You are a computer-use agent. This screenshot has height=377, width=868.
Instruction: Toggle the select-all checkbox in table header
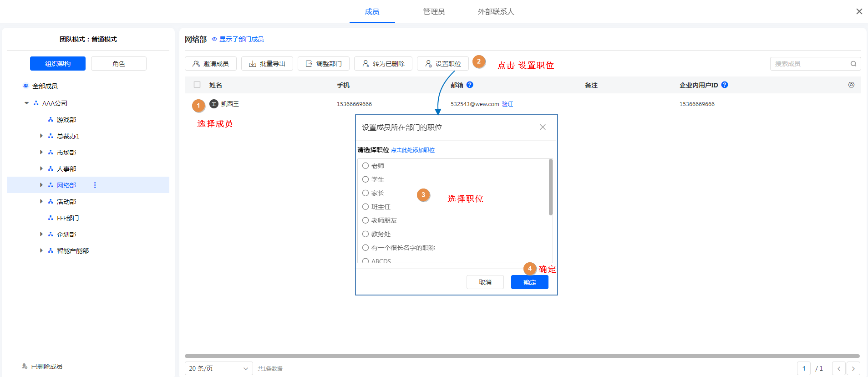coord(197,85)
